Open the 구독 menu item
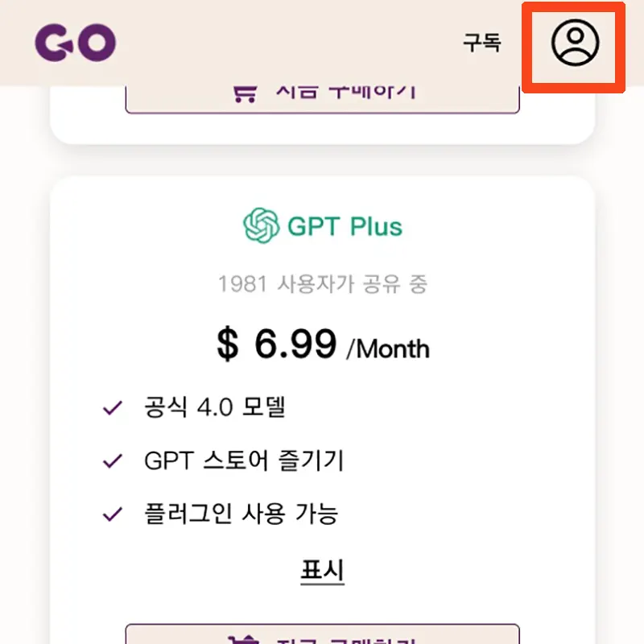644x644 pixels. pos(483,44)
